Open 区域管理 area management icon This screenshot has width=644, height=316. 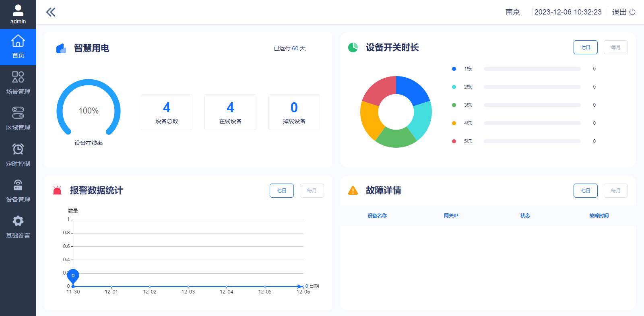coord(18,113)
